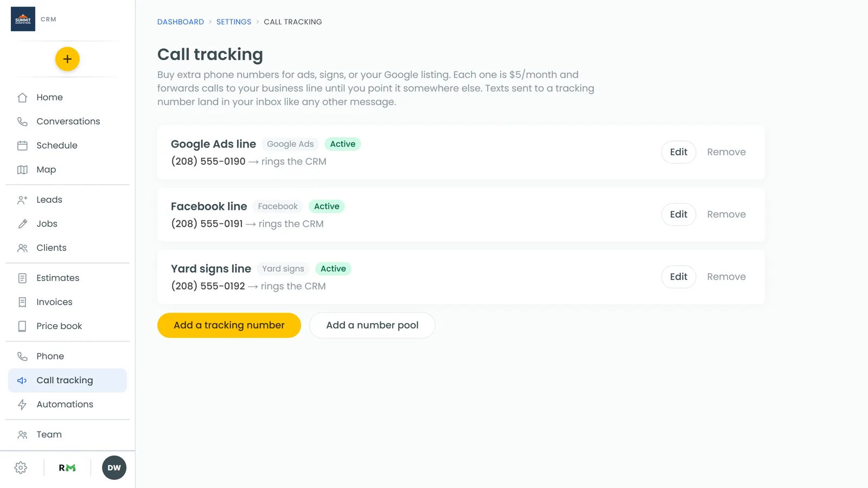Viewport: 868px width, 488px height.
Task: Open the Summit CRM logo
Action: point(23,19)
